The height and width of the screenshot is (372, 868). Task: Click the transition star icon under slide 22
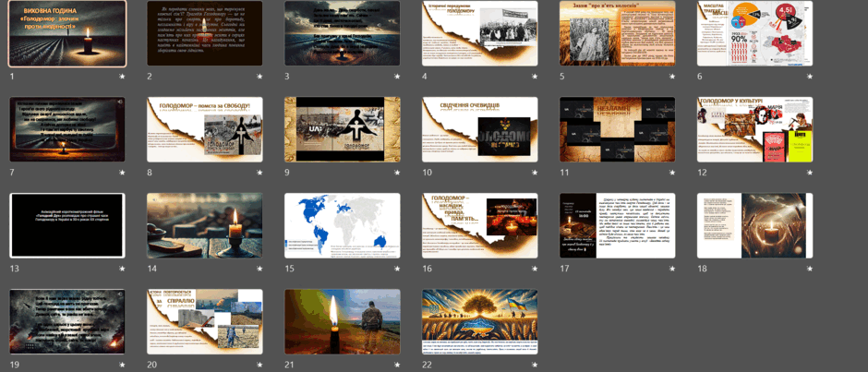[535, 366]
